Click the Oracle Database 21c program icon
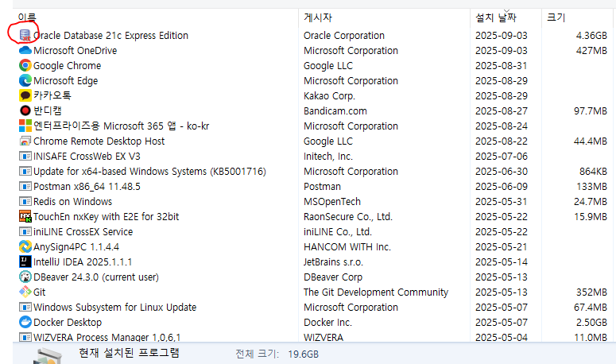Screen dimensions: 616x364 (25, 35)
